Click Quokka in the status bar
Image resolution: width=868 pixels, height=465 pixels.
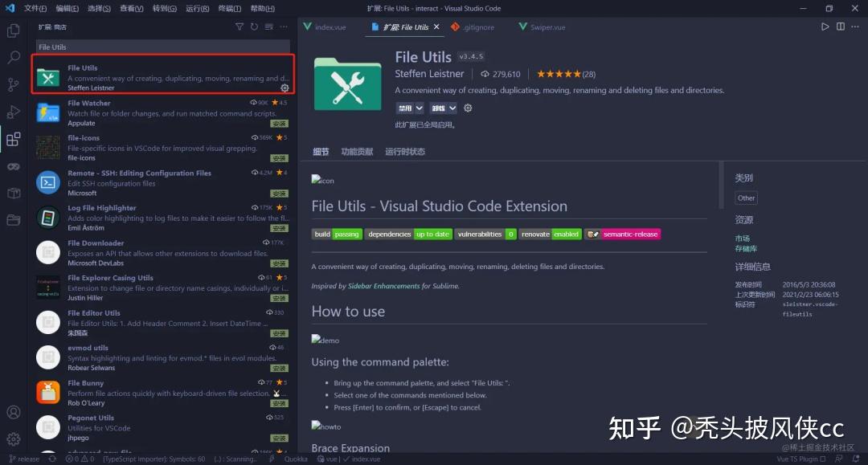point(296,459)
